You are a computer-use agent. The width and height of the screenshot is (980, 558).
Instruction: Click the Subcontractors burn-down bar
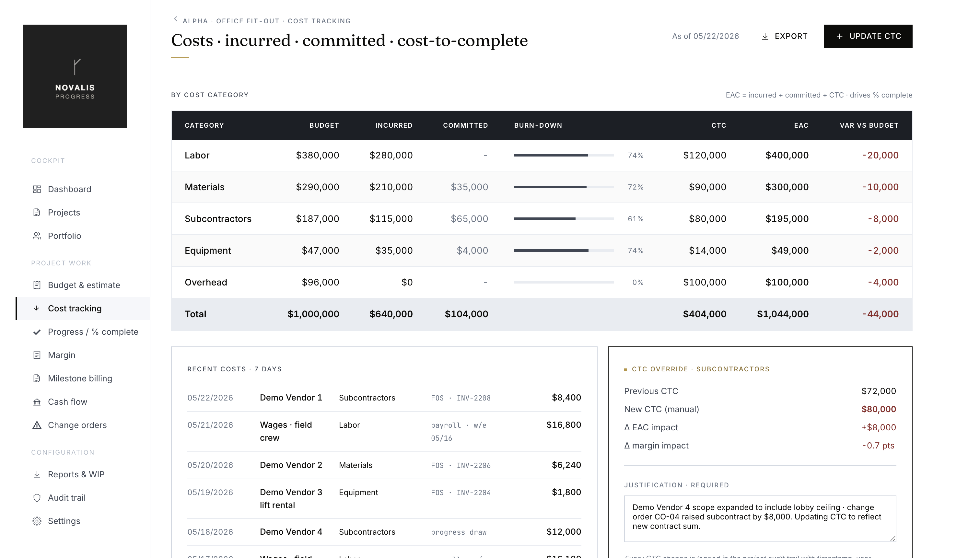click(x=564, y=219)
